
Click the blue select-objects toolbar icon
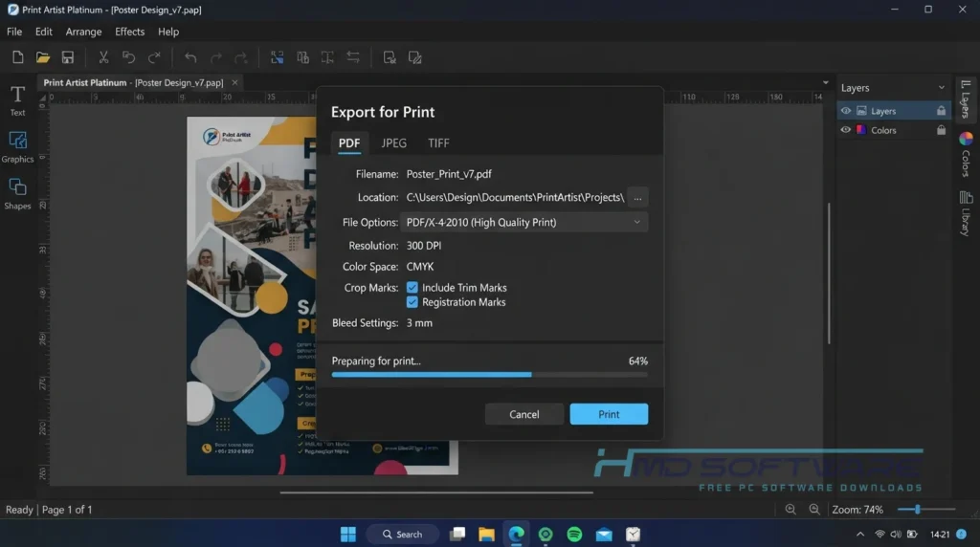tap(277, 57)
